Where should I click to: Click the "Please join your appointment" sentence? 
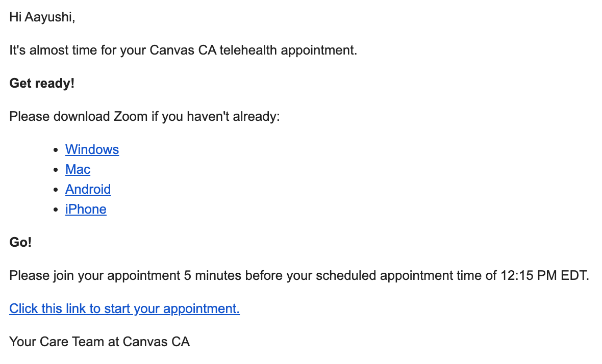click(299, 276)
